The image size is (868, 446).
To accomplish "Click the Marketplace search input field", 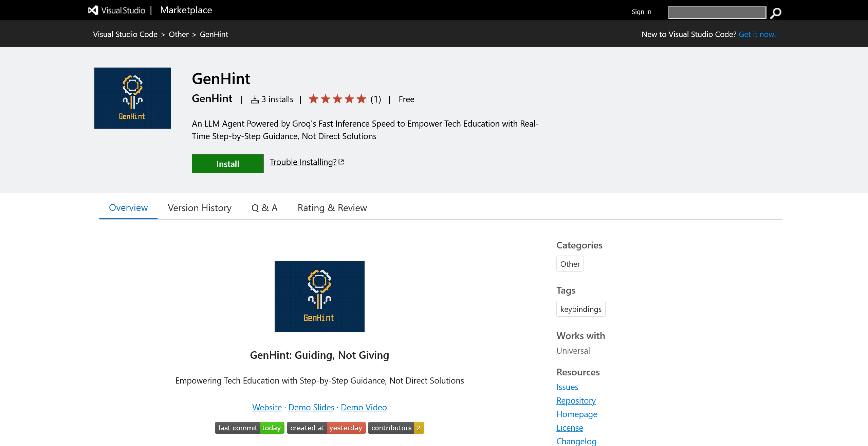I will [717, 13].
